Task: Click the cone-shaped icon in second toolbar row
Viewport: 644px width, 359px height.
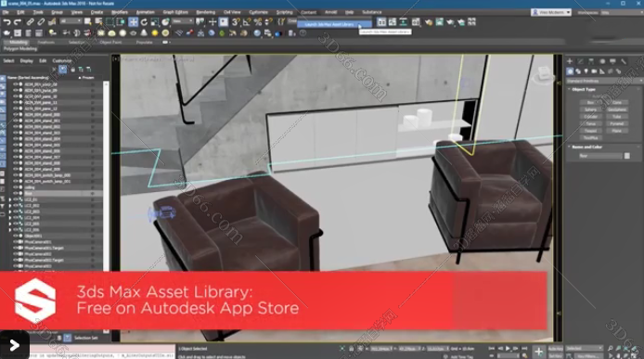Action: (144, 33)
